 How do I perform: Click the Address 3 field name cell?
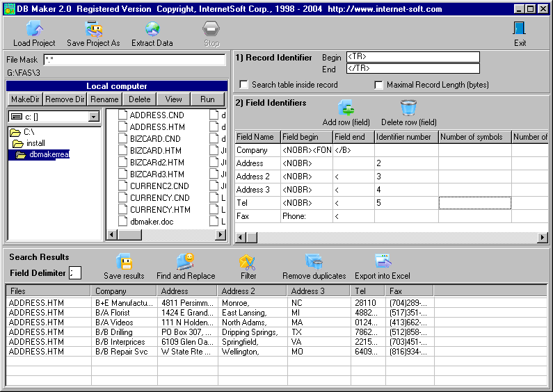[257, 190]
